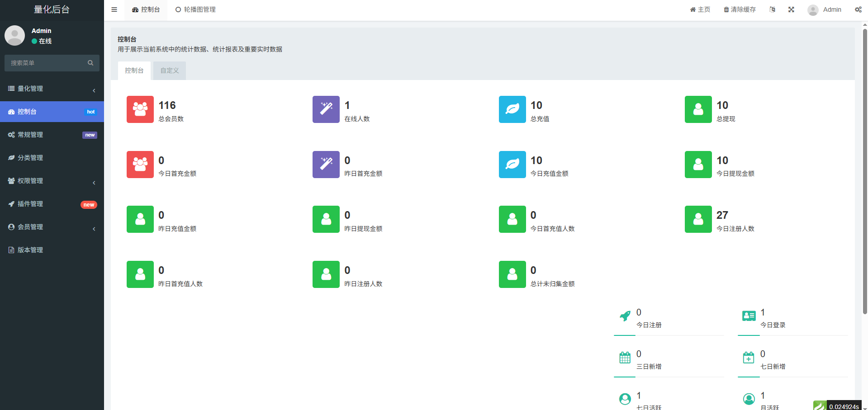Click the 量化后台 logo title
The height and width of the screenshot is (410, 868).
point(52,9)
